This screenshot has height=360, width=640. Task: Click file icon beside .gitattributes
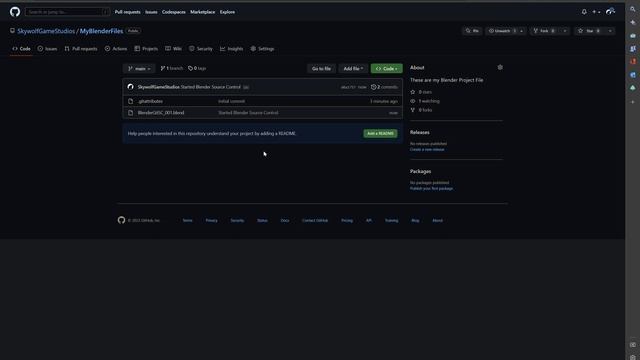pos(131,101)
